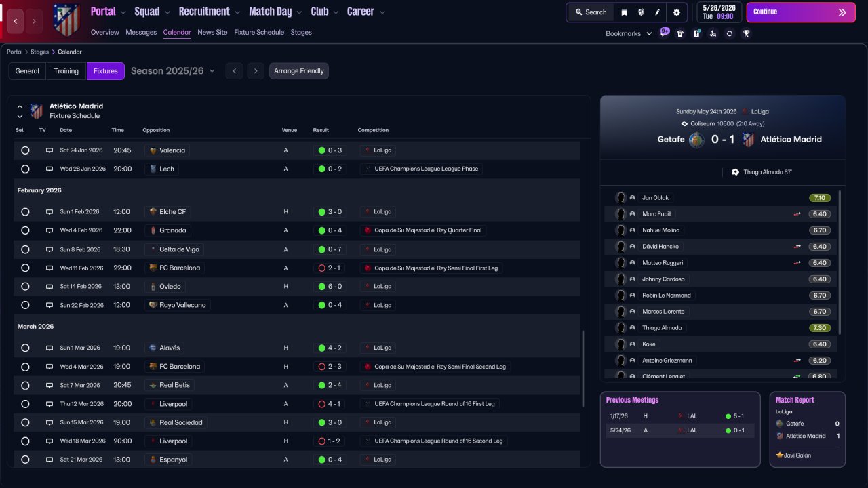868x488 pixels.
Task: Select the Alavés fixture radio button
Action: click(x=25, y=348)
